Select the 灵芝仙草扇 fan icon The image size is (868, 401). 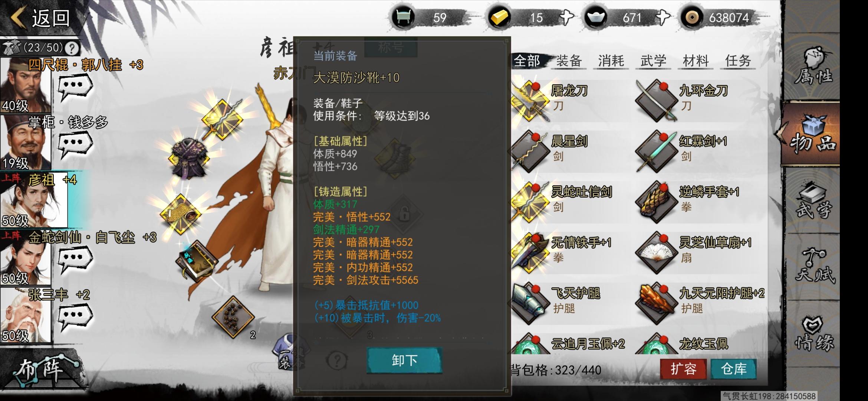(657, 253)
